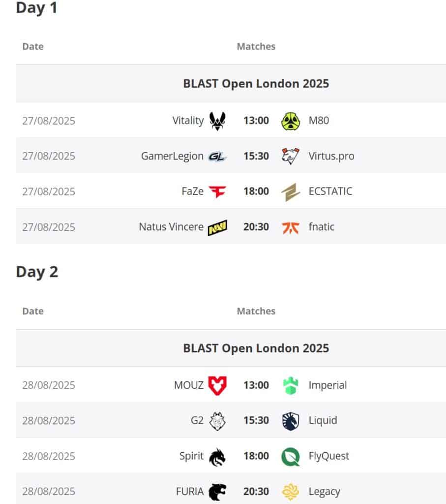Viewport: 446px width, 504px height.
Task: Click the Virtus.pro bear logo
Action: tap(291, 156)
